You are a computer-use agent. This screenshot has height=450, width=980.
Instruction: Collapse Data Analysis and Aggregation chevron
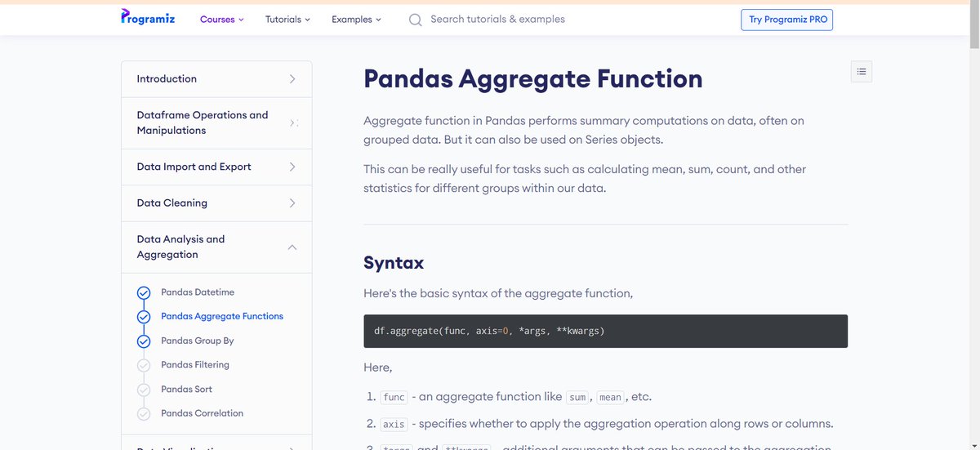click(x=292, y=247)
